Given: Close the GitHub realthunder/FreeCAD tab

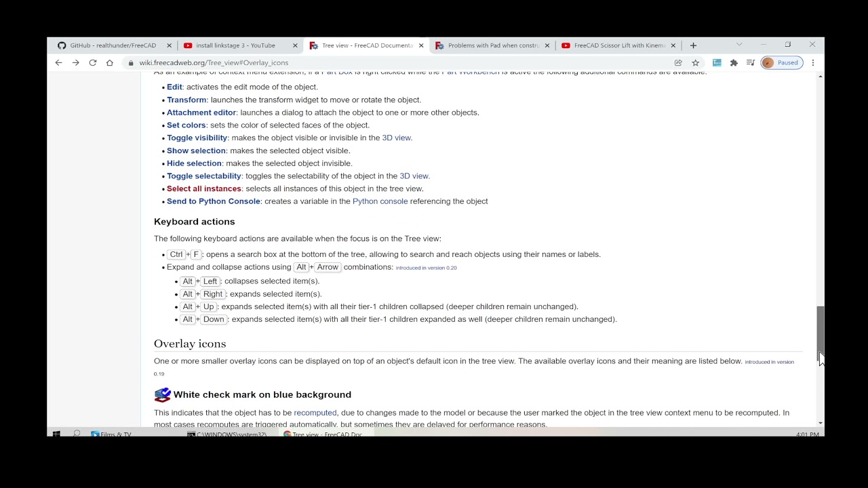Looking at the screenshot, I should pyautogui.click(x=169, y=45).
